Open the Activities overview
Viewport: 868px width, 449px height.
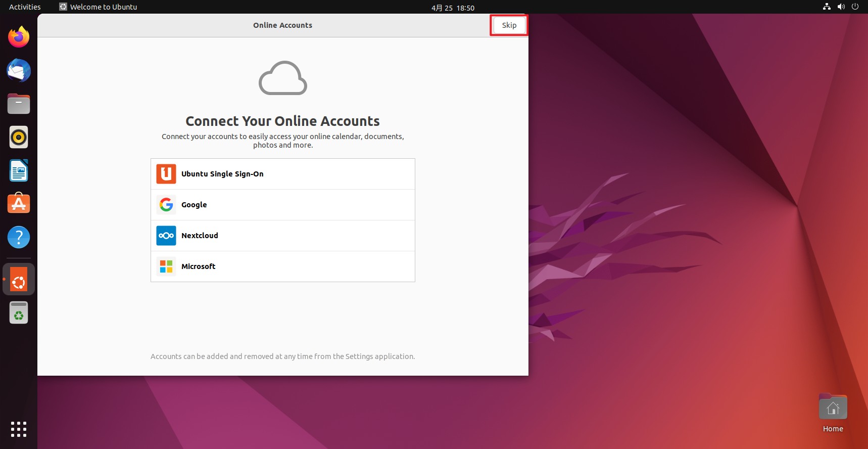click(x=25, y=7)
